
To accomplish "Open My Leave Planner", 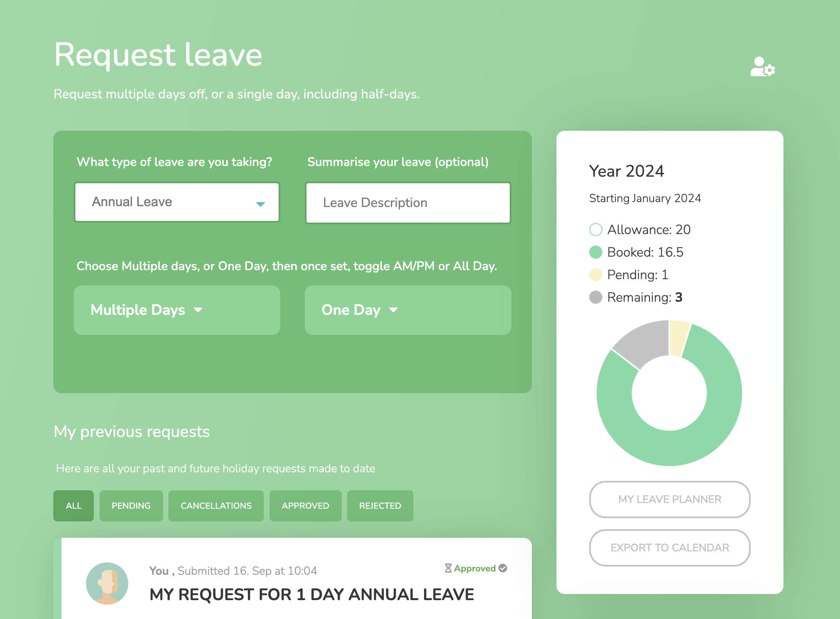I will tap(670, 499).
